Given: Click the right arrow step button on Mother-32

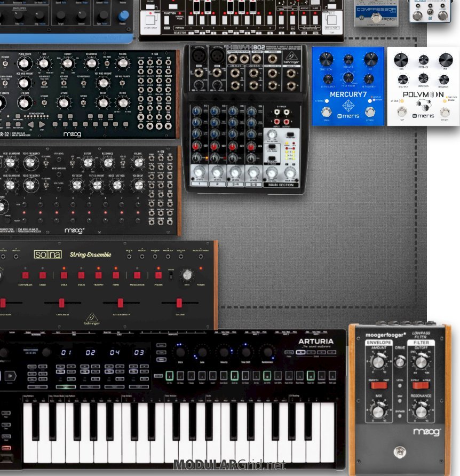Looking at the screenshot, I should (42, 124).
